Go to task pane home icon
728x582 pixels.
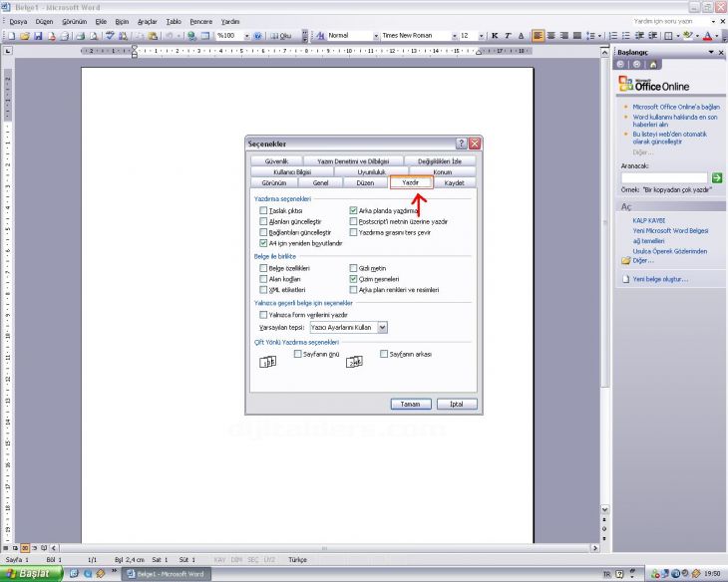(653, 65)
